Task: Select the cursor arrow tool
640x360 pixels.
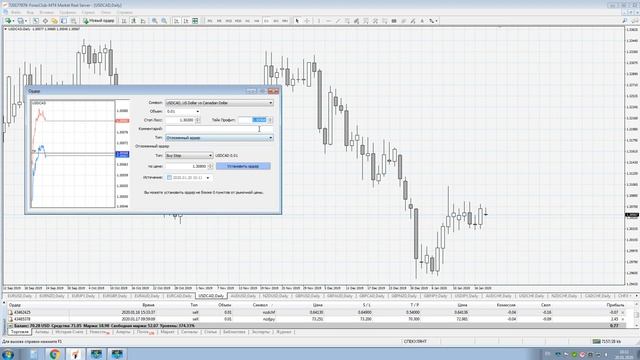Action: [x=297, y=21]
